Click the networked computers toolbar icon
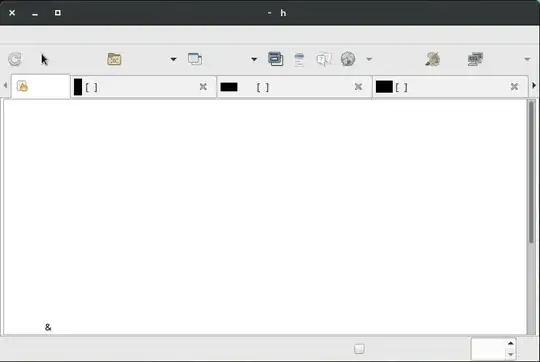Image resolution: width=540 pixels, height=362 pixels. [x=475, y=59]
